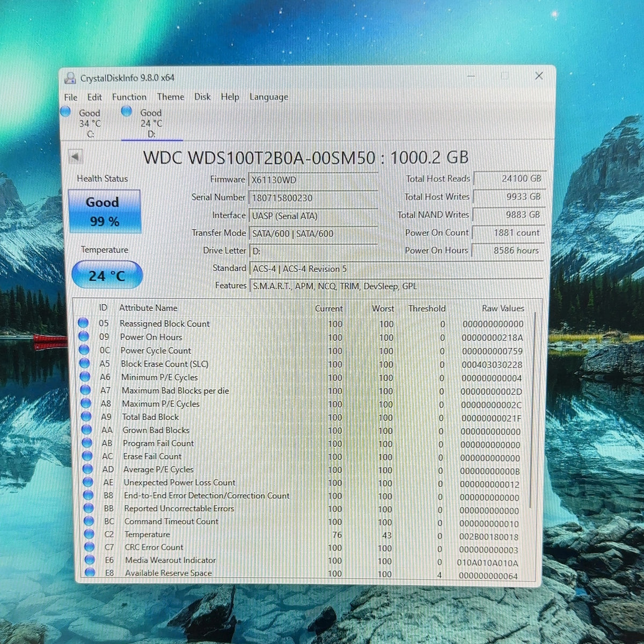Open the File menu

71,97
